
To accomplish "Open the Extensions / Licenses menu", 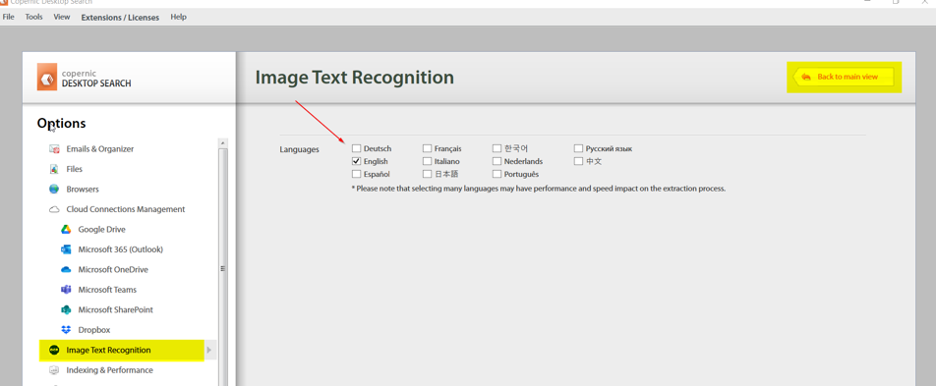I will coord(120,17).
